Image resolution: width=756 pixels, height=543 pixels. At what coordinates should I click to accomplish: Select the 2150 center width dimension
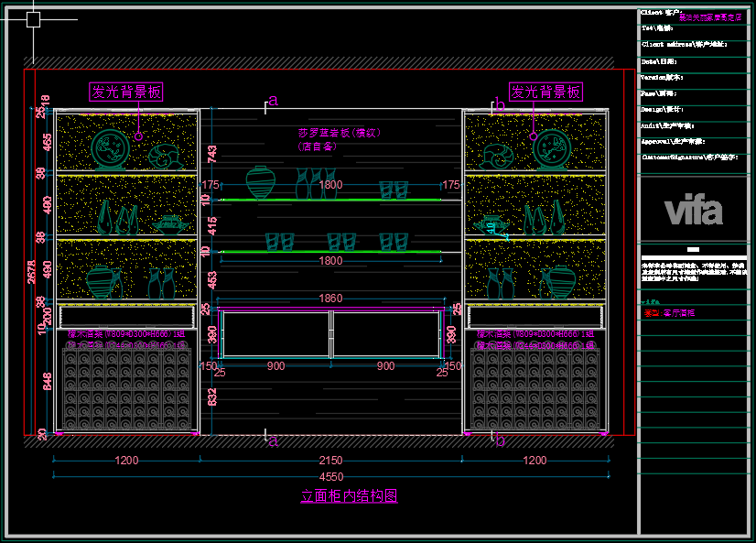point(331,460)
